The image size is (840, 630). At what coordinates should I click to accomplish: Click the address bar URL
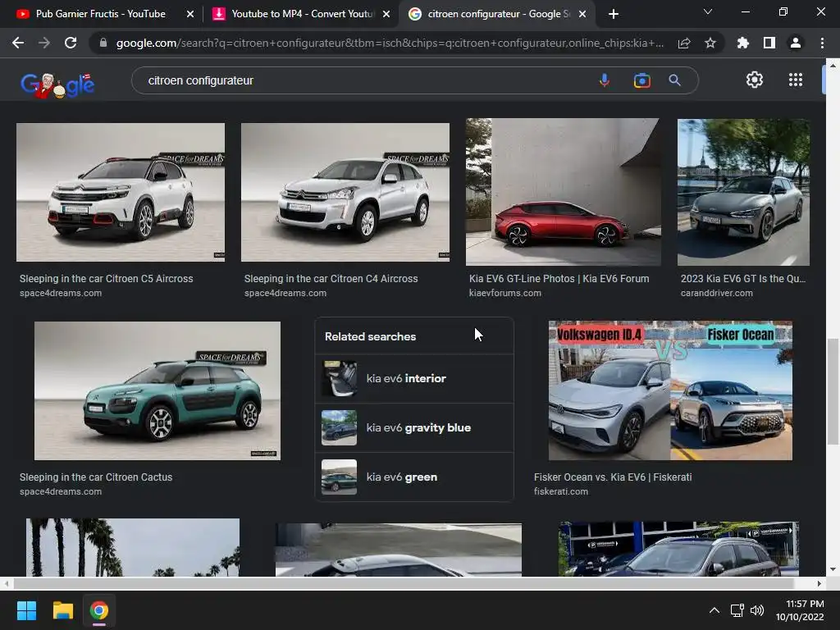click(x=390, y=43)
